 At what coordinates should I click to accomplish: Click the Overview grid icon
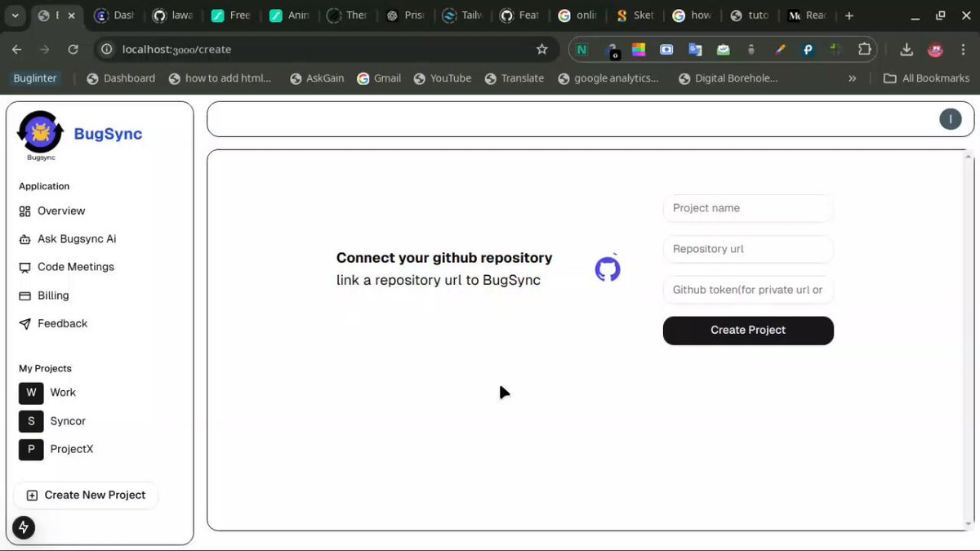(x=24, y=211)
